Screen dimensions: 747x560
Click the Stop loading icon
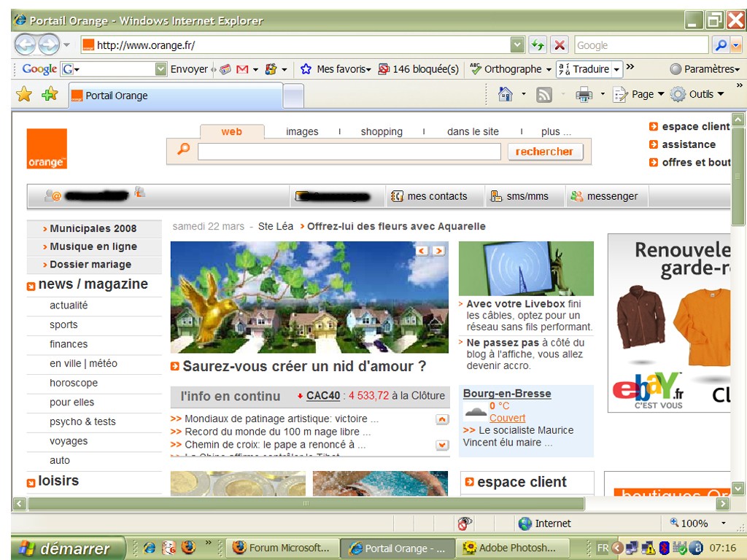560,45
